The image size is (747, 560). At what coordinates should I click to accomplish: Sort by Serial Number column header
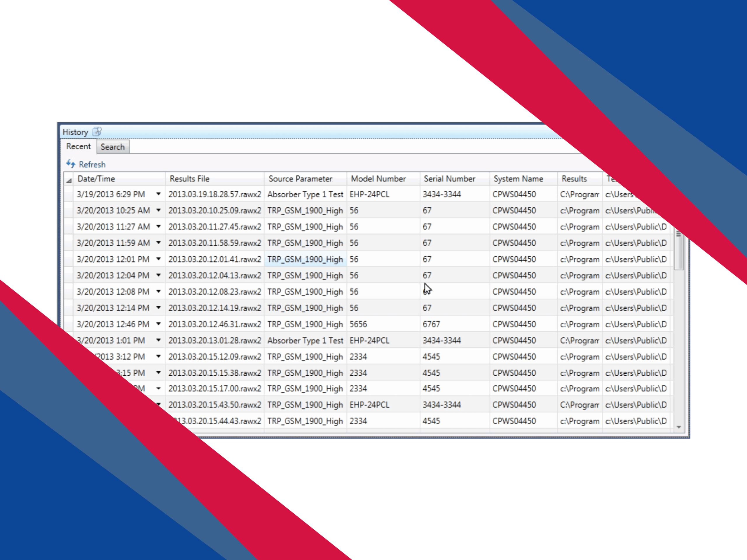tap(449, 178)
